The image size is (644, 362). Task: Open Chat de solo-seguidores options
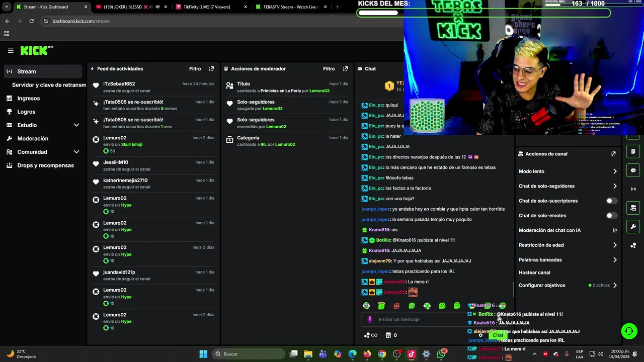[568, 186]
